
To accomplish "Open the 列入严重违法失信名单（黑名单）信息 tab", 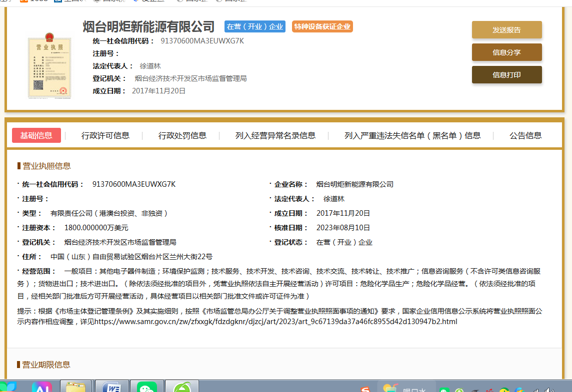I will 412,135.
